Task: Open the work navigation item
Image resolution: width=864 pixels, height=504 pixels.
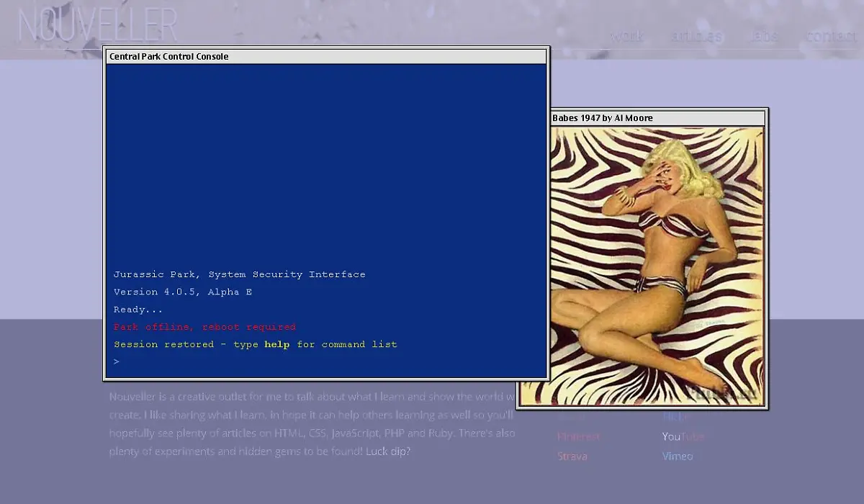Action: (626, 36)
